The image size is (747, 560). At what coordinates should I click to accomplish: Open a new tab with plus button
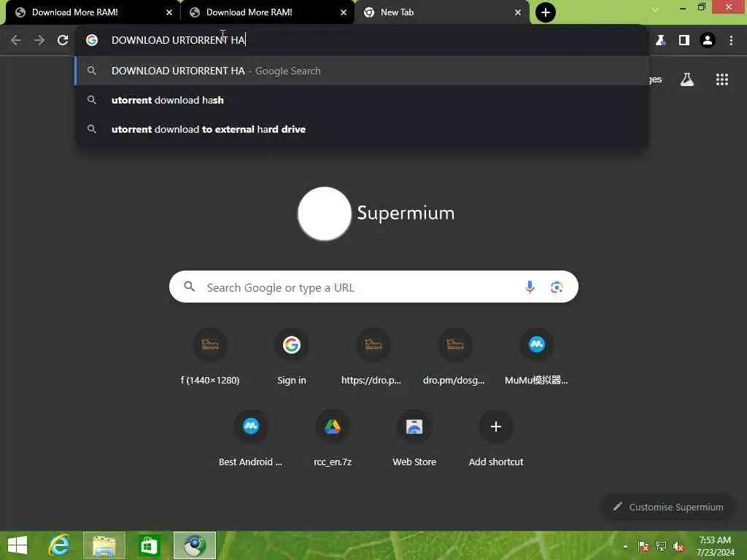[x=545, y=12]
